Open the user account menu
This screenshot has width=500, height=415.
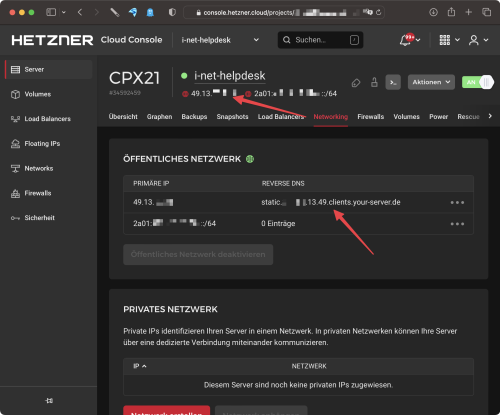473,40
